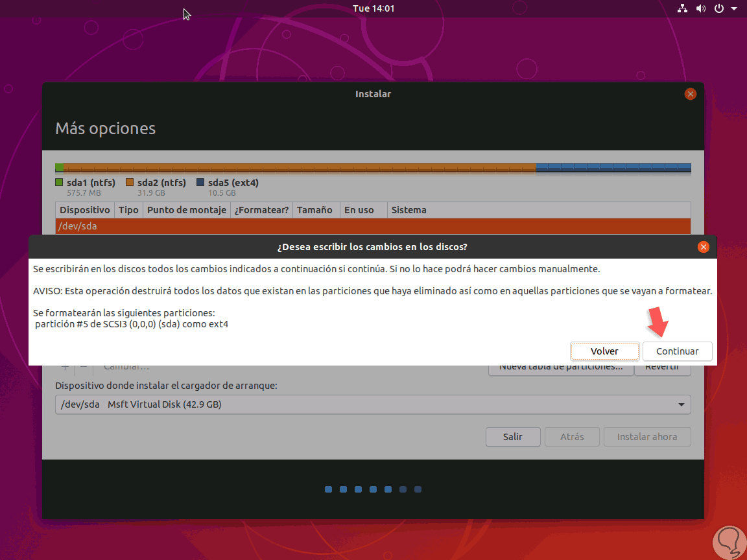Expand the system menu arrow in top bar
The width and height of the screenshot is (747, 560).
[x=733, y=8]
